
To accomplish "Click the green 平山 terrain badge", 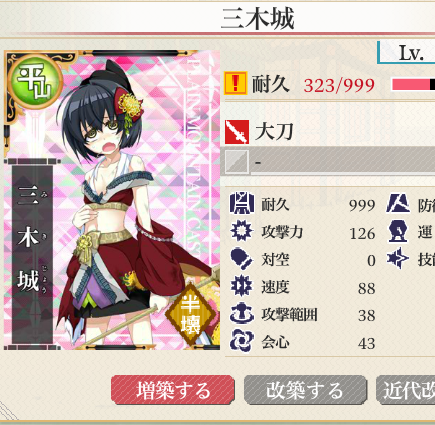I will coord(34,82).
